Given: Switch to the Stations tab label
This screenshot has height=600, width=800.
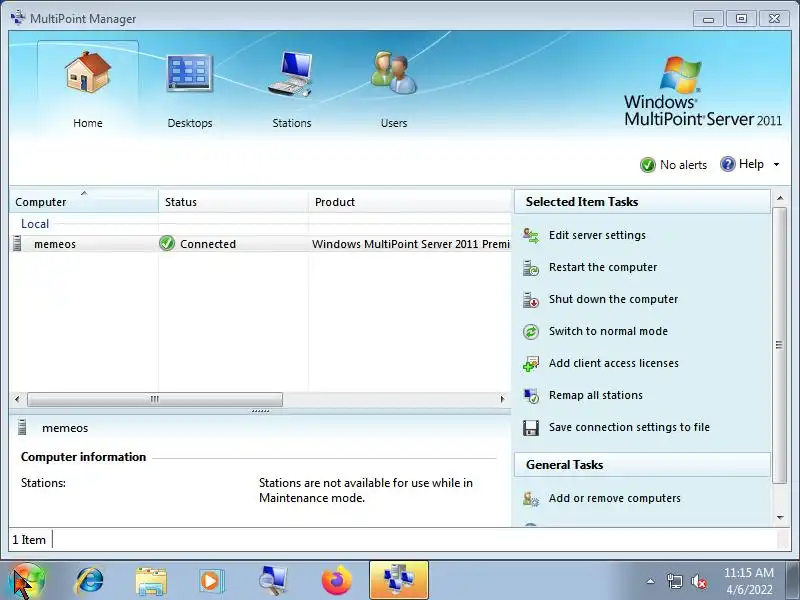Looking at the screenshot, I should 292,123.
